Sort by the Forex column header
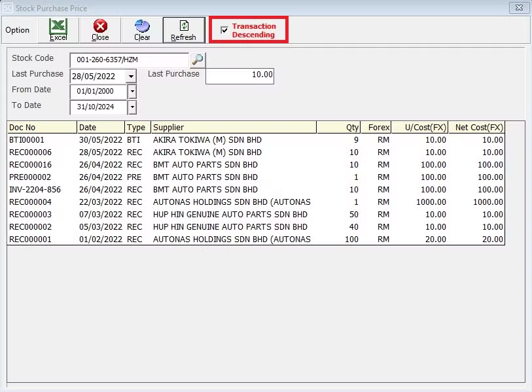The image size is (532, 392). point(376,127)
